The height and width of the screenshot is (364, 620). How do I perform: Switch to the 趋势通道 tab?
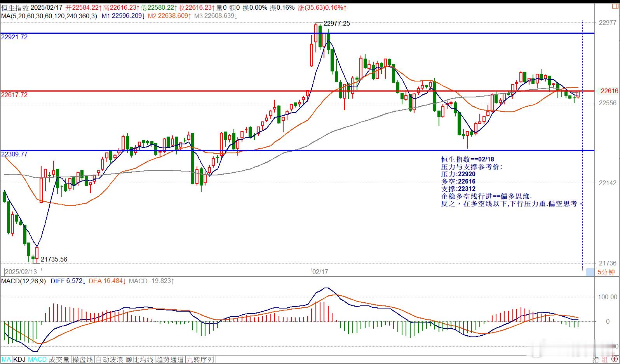click(170, 360)
